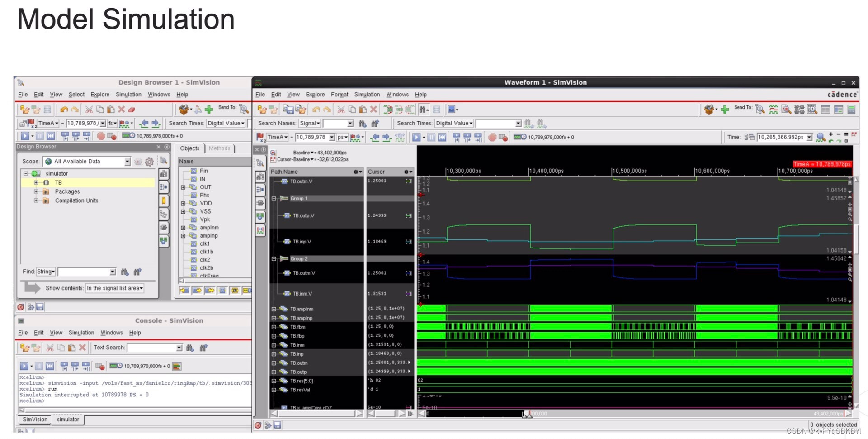
Task: Click the zoom magnifier next to Time field
Action: click(821, 137)
